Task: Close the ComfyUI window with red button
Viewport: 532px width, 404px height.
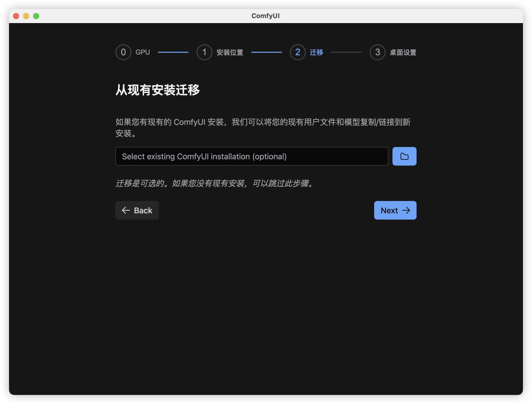Action: [16, 16]
